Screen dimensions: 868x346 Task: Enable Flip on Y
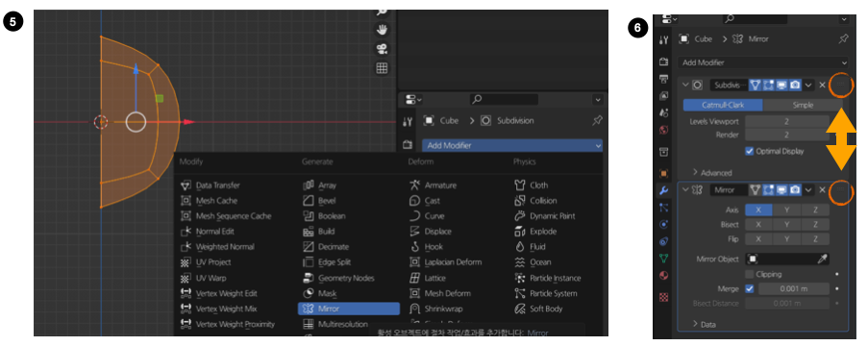[787, 239]
